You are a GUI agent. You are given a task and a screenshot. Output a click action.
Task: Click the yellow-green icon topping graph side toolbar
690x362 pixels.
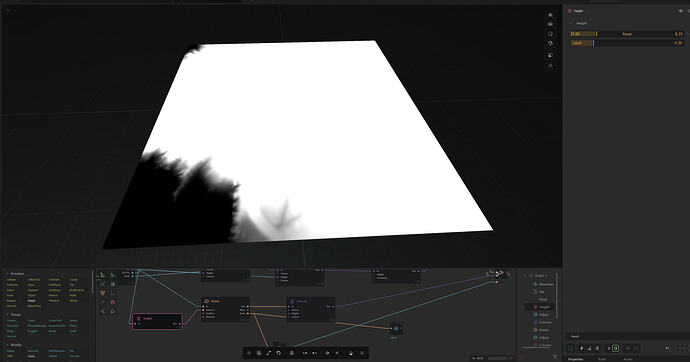coord(103,275)
